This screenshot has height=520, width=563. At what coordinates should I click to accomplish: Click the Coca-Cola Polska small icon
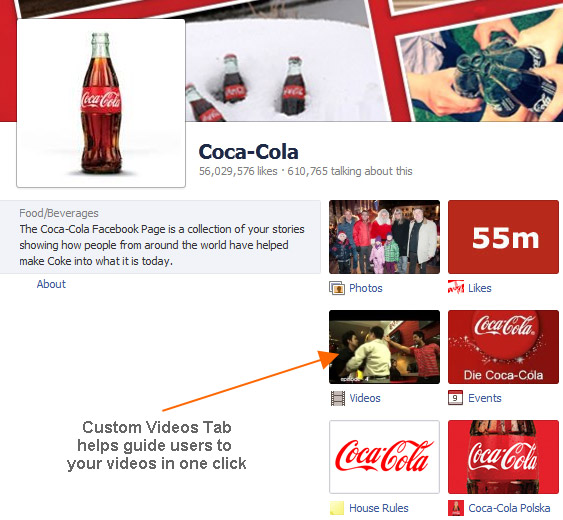(x=456, y=508)
